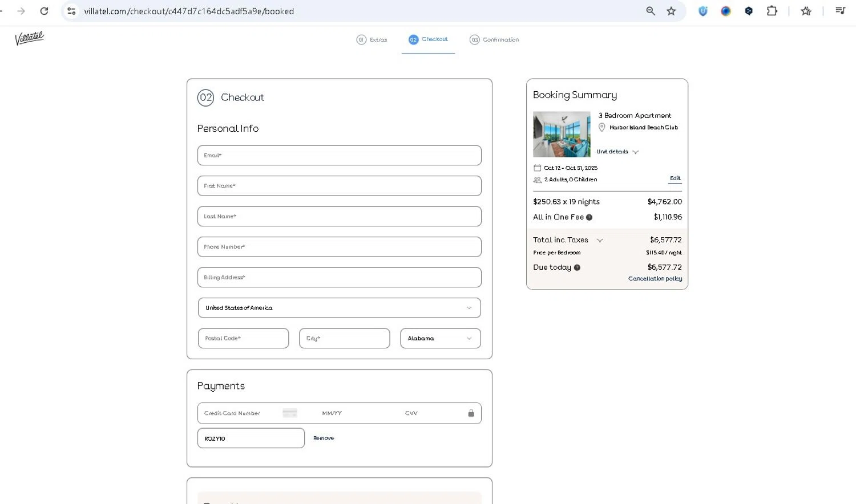Image resolution: width=856 pixels, height=504 pixels.
Task: Click the $6,577.72 Due today amount
Action: (665, 267)
